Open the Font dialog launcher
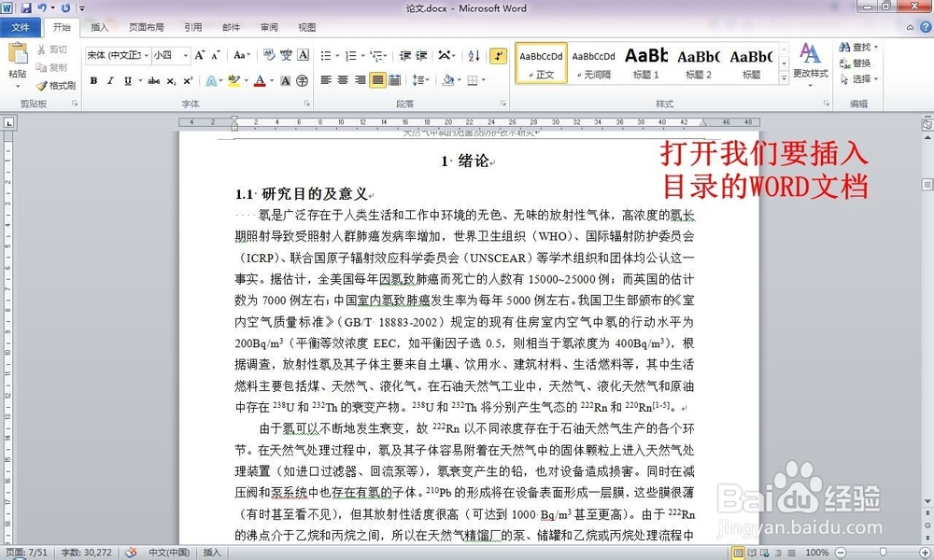 click(307, 104)
